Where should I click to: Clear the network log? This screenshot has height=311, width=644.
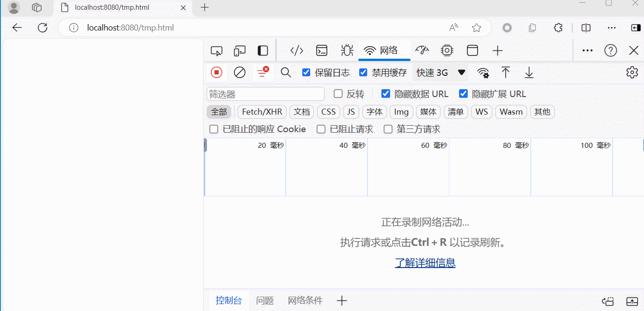[x=239, y=72]
